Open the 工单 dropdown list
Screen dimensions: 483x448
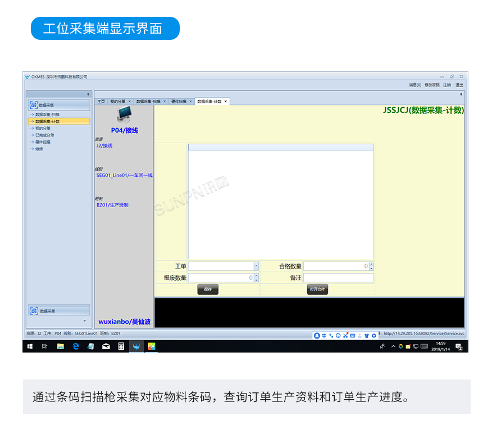256,266
